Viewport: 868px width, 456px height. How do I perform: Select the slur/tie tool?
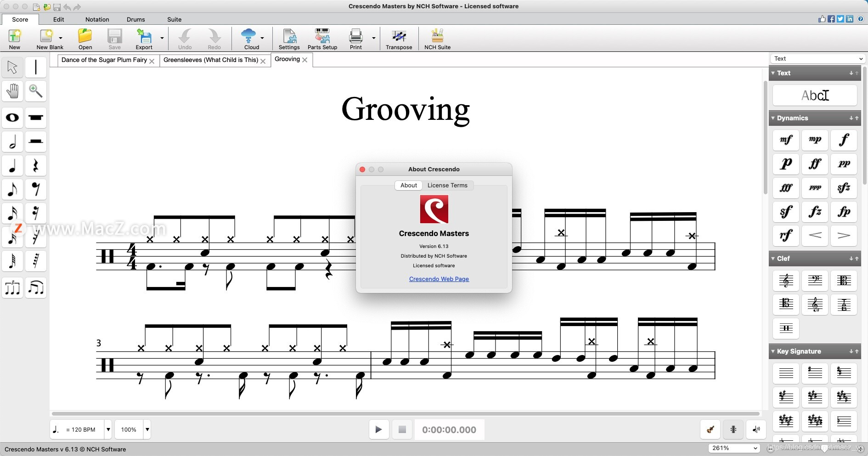coord(36,288)
